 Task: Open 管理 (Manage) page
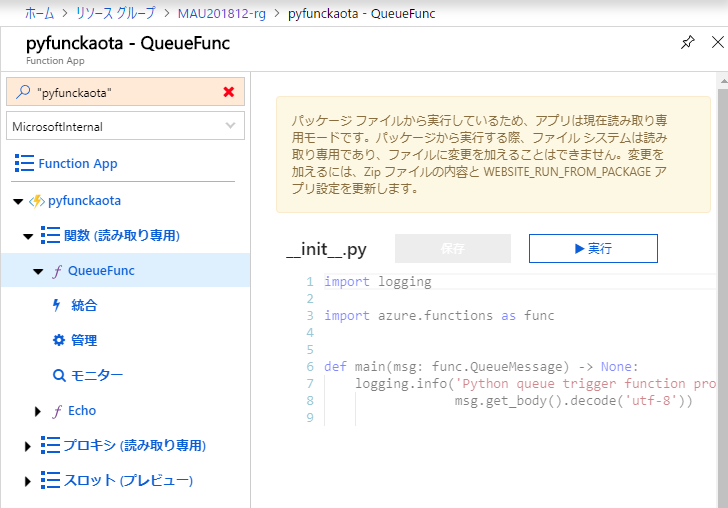84,340
